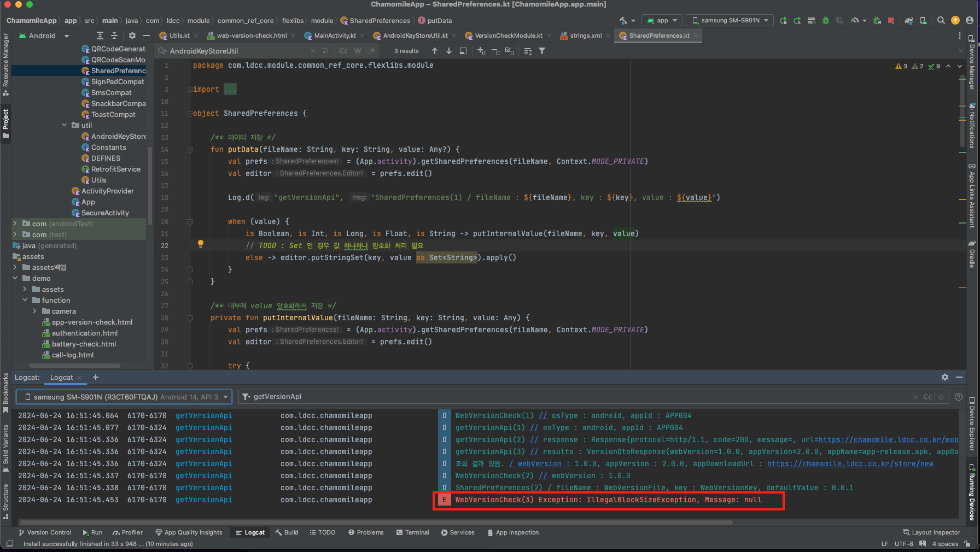
Task: Toggle the Match Case (Cc) search option
Action: tap(343, 51)
